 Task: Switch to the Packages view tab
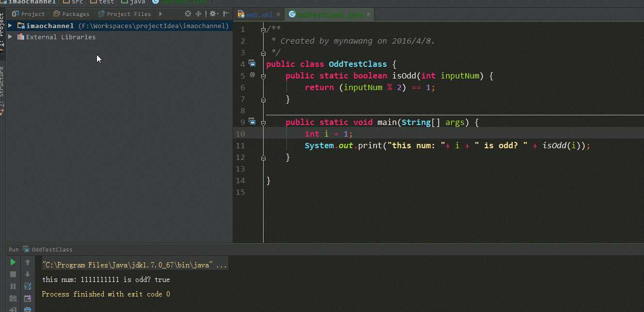[x=72, y=14]
